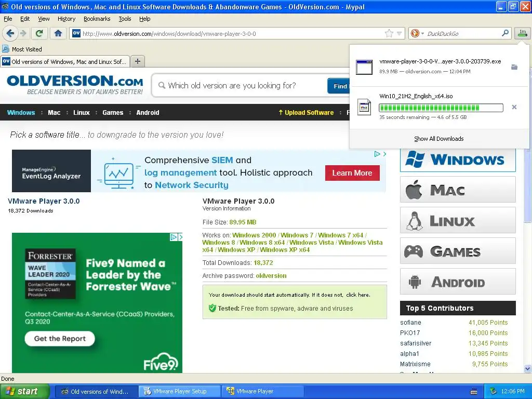
Task: Click the search magnifier in the search box
Action: pyautogui.click(x=505, y=33)
